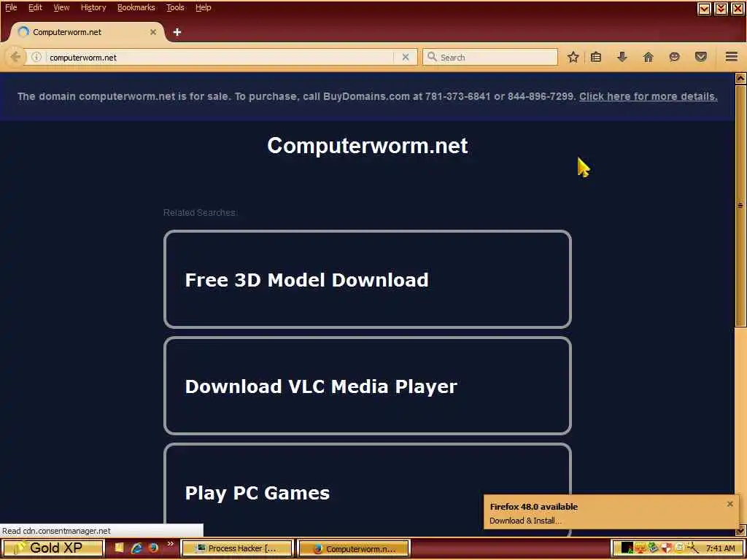The width and height of the screenshot is (747, 560).
Task: Open a new tab with plus button
Action: (177, 32)
